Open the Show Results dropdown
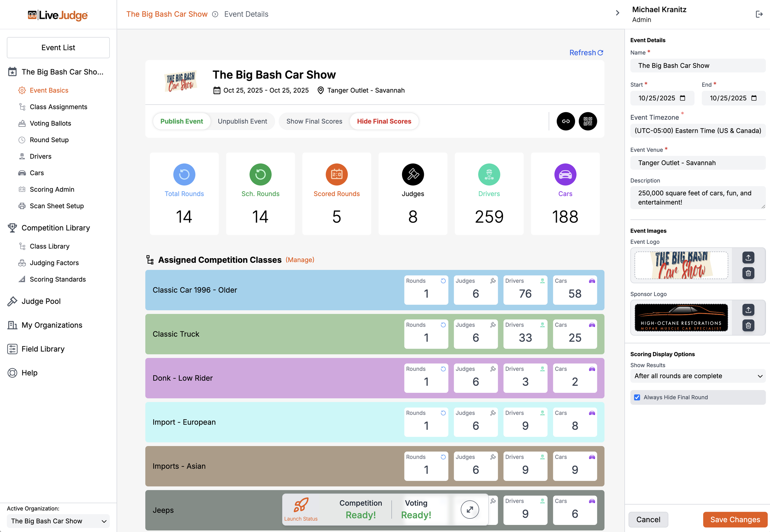Screen dimensions: 770x532 coord(698,376)
